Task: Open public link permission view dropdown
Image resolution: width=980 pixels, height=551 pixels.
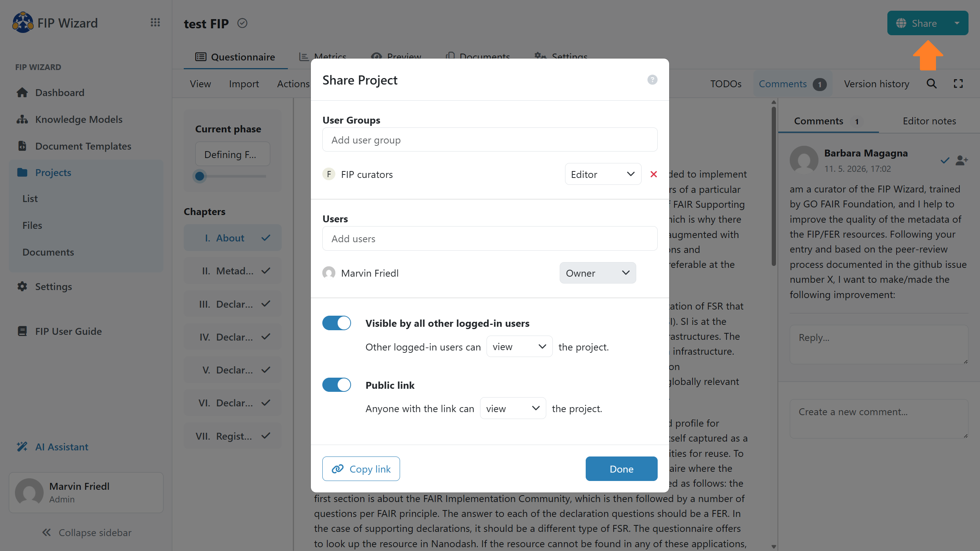Action: coord(513,408)
